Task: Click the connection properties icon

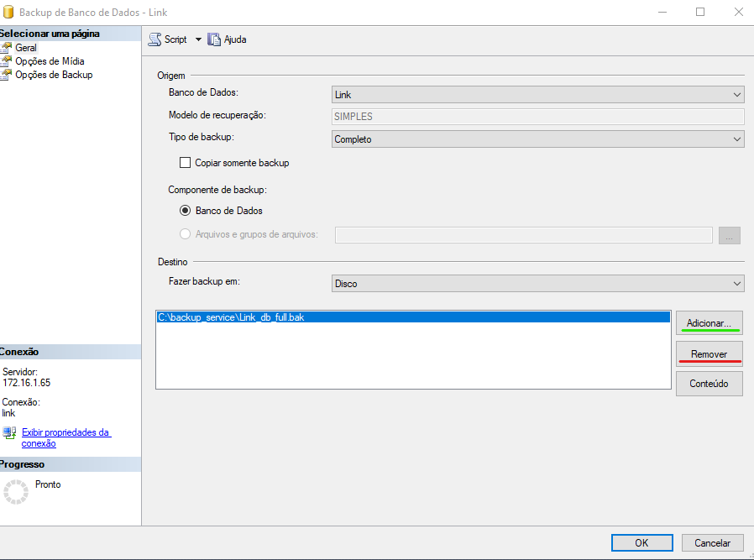Action: point(9,433)
